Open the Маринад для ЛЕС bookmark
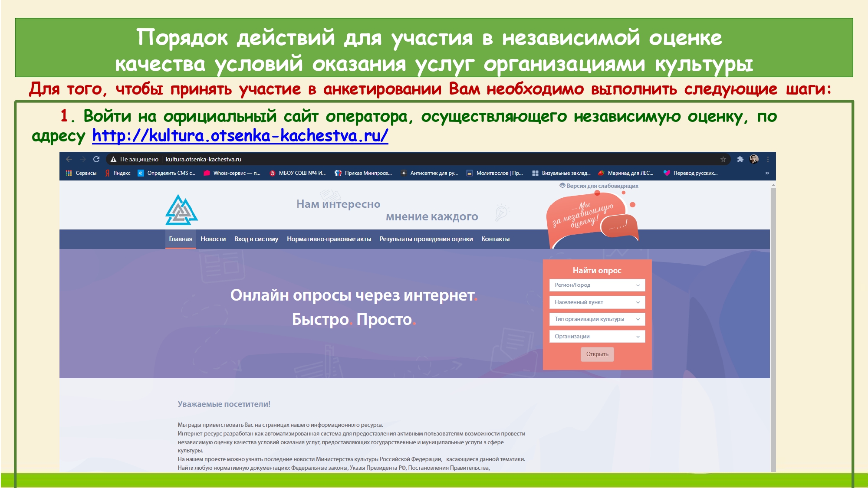The height and width of the screenshot is (488, 868). coord(625,173)
